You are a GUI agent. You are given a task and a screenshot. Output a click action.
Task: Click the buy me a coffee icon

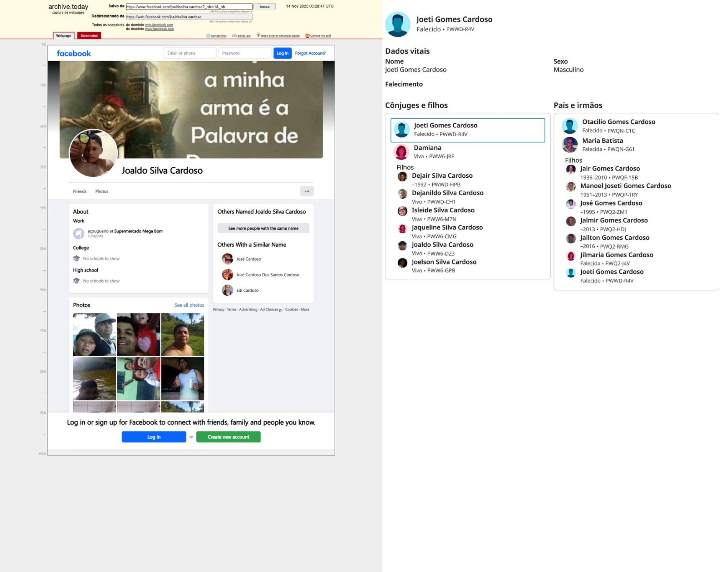click(x=307, y=36)
